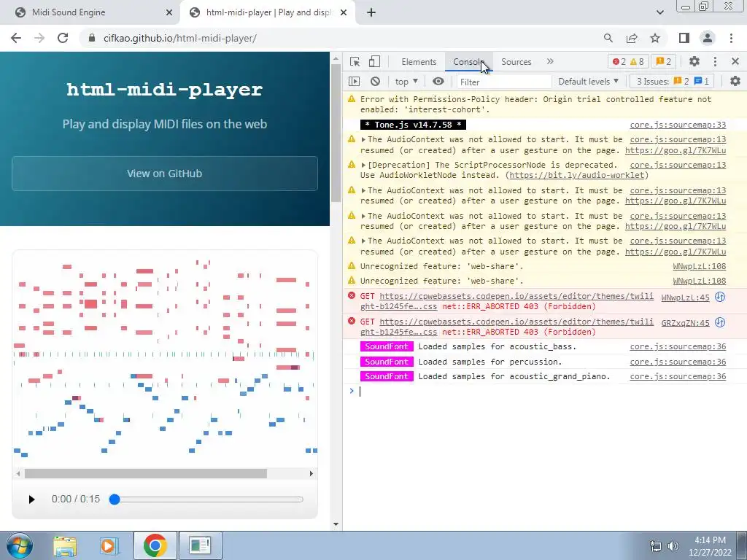Image resolution: width=747 pixels, height=560 pixels.
Task: Click the Chrome taskbar icon
Action: [155, 545]
